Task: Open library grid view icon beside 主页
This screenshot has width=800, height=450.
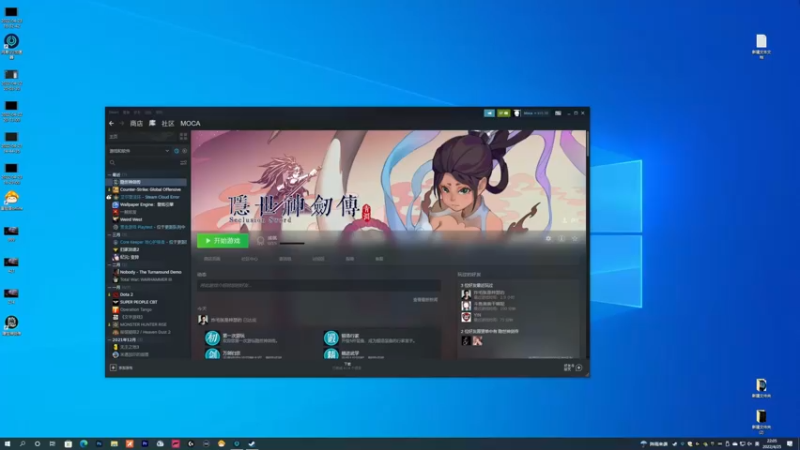Action: (183, 137)
